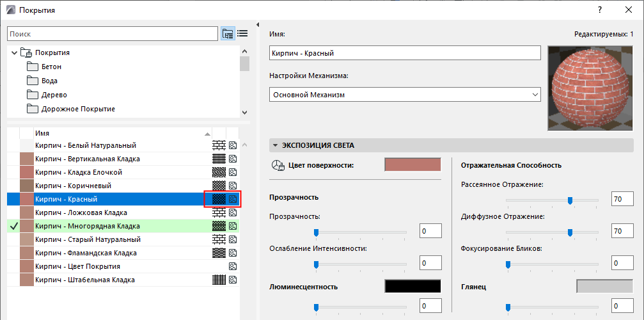The width and height of the screenshot is (644, 320).
Task: Collapse the ЭКСПОЗИЦИЯ СВЕТА section
Action: pos(275,145)
